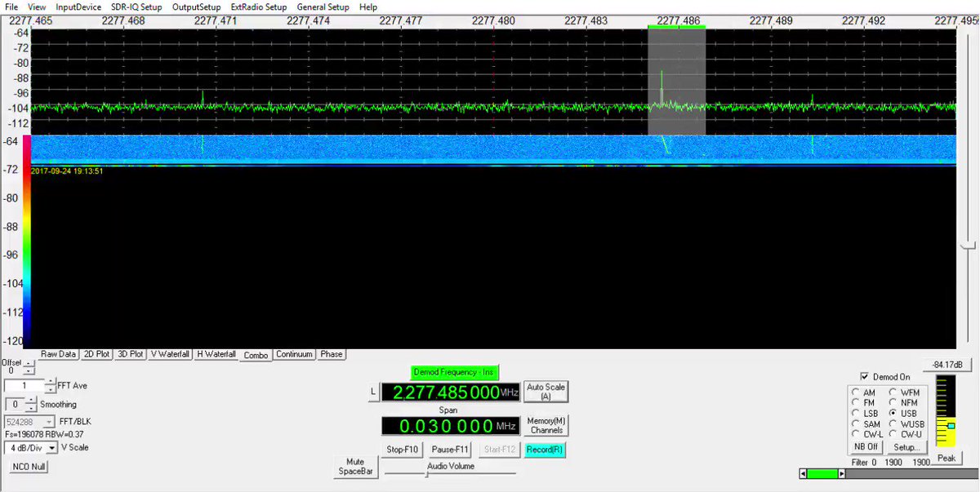Screen dimensions: 980x492
Task: Toggle the NB Off noise blanker button
Action: (x=866, y=447)
